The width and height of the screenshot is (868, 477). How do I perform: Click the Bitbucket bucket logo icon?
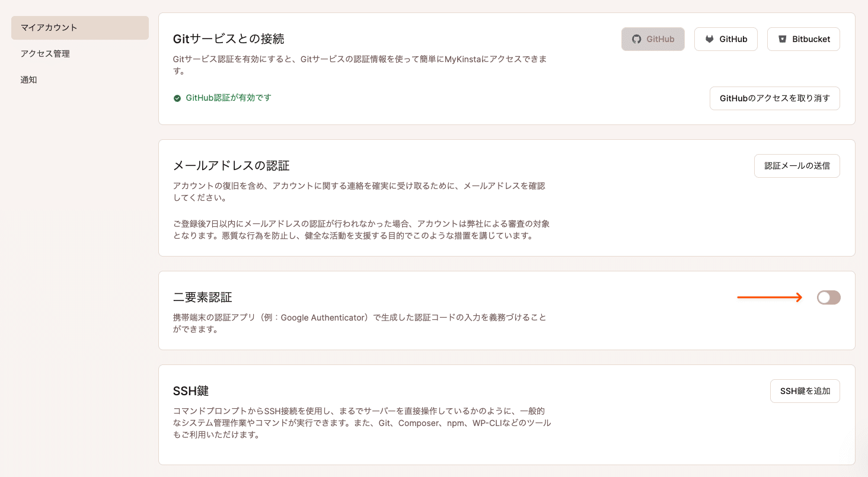(782, 39)
